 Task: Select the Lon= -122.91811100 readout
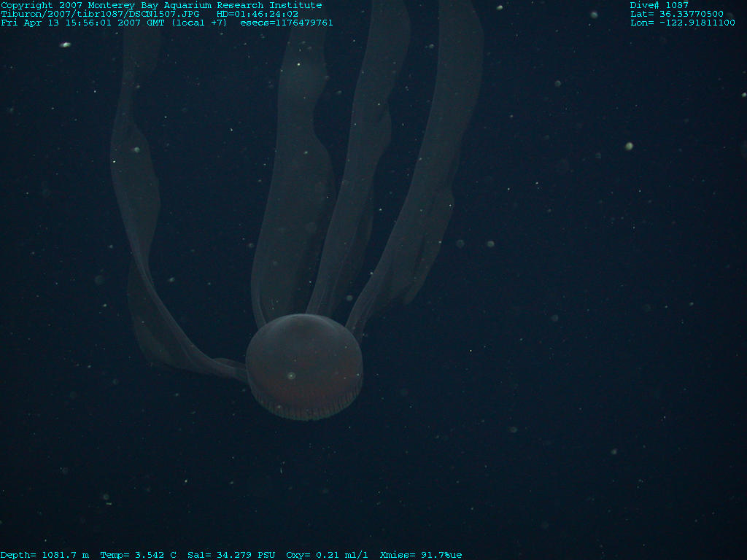pyautogui.click(x=683, y=23)
